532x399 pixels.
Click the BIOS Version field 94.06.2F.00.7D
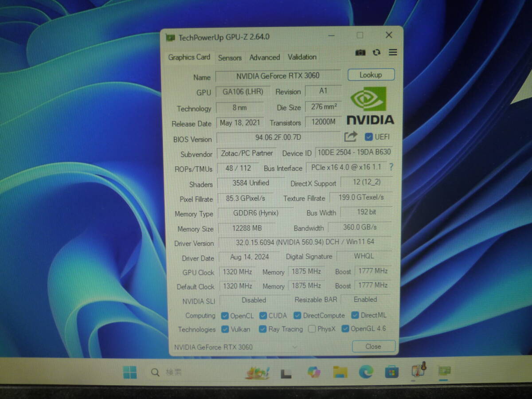pos(278,137)
